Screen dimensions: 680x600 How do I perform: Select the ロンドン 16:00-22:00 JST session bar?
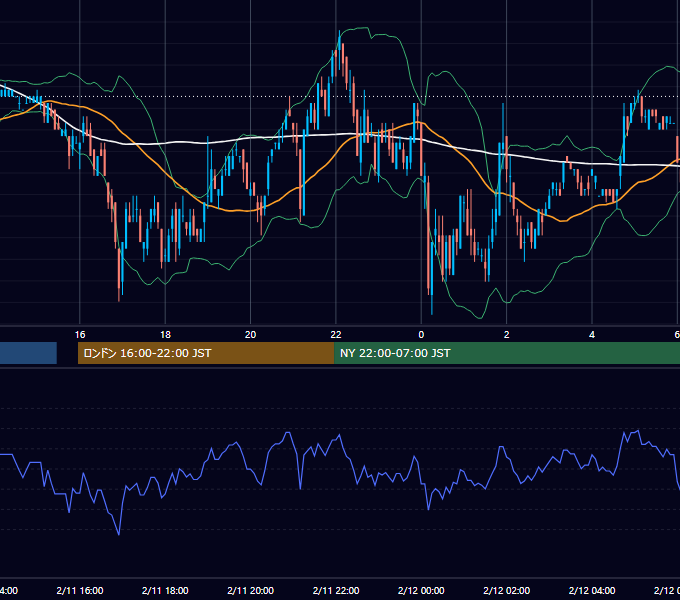pos(206,353)
